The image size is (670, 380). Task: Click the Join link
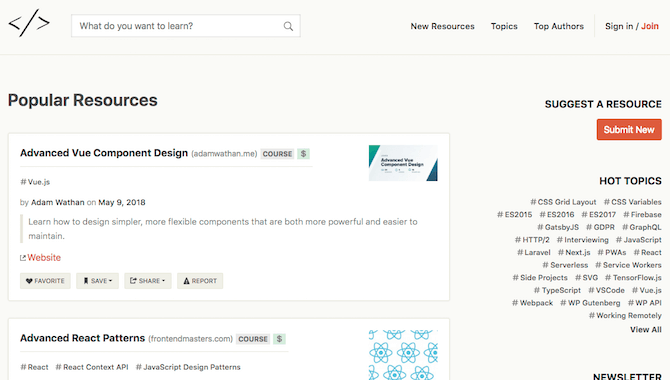pos(649,26)
